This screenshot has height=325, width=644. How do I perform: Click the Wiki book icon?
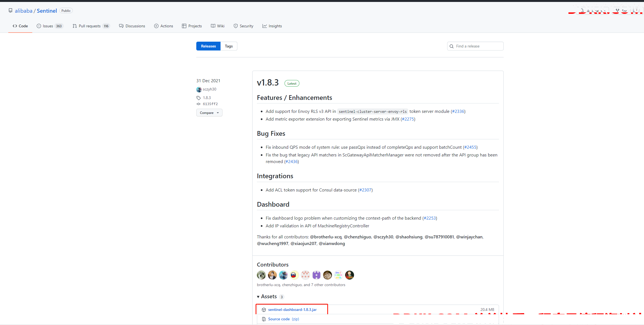213,26
